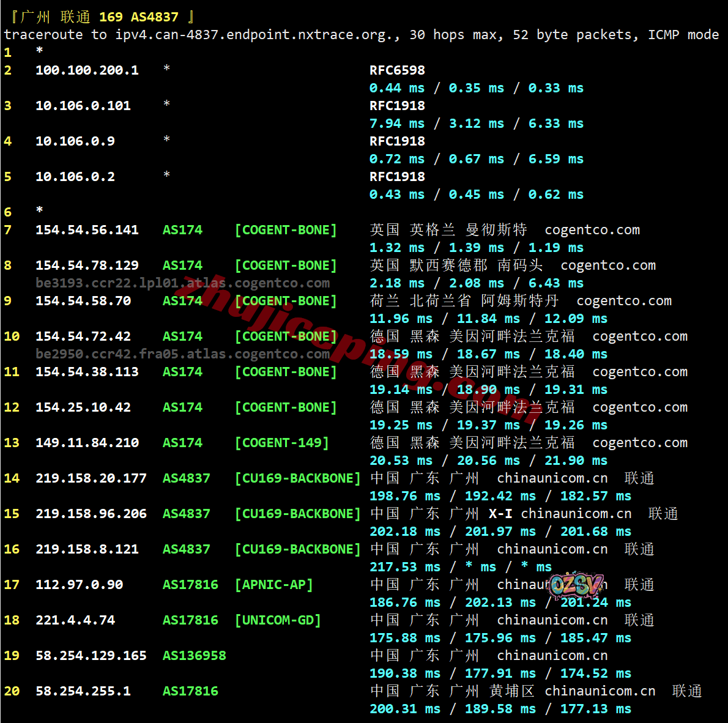The image size is (728, 723).
Task: Click IP address 219.158.20.177
Action: pos(91,478)
